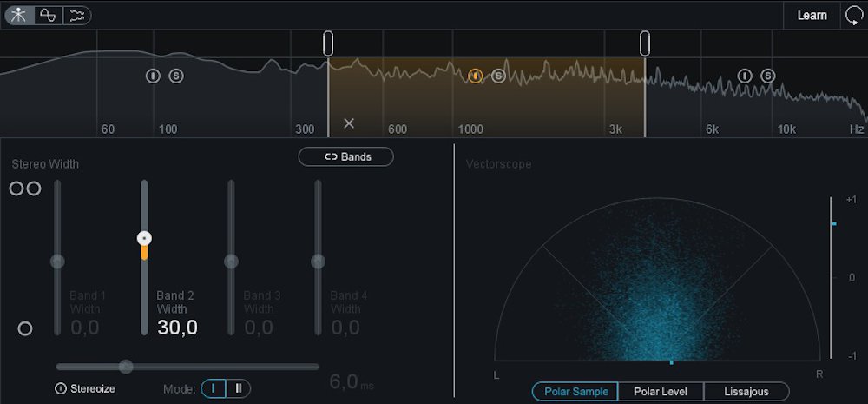Select Stereoize mode I
Screen dimensions: 868x404
pyautogui.click(x=214, y=388)
